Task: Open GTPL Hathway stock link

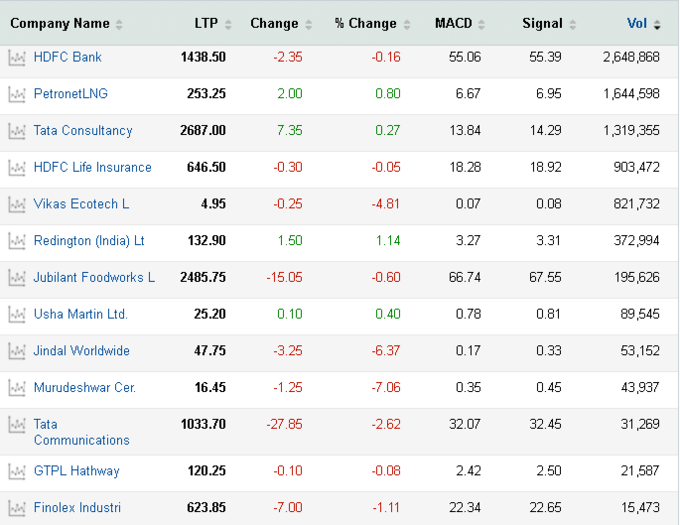Action: click(x=76, y=471)
